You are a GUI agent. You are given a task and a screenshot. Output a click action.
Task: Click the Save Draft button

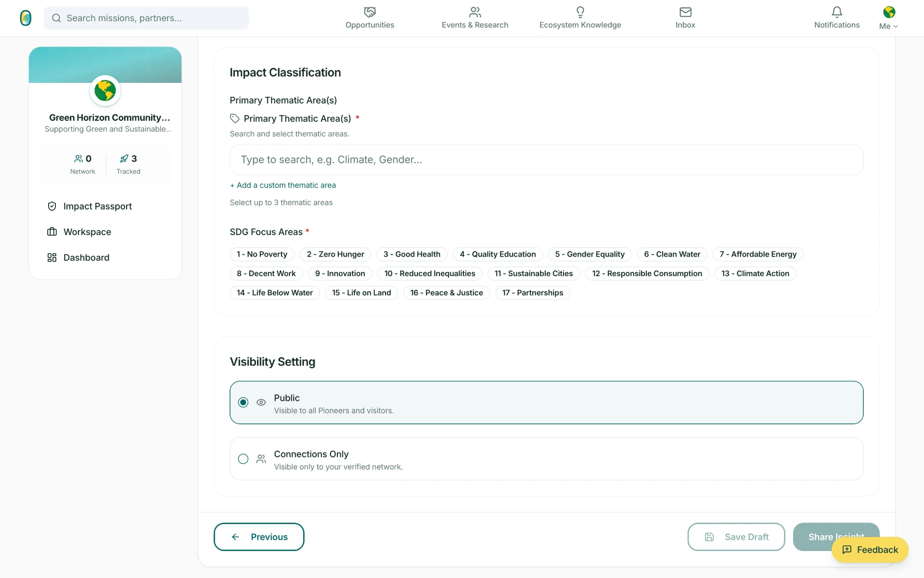coord(736,537)
